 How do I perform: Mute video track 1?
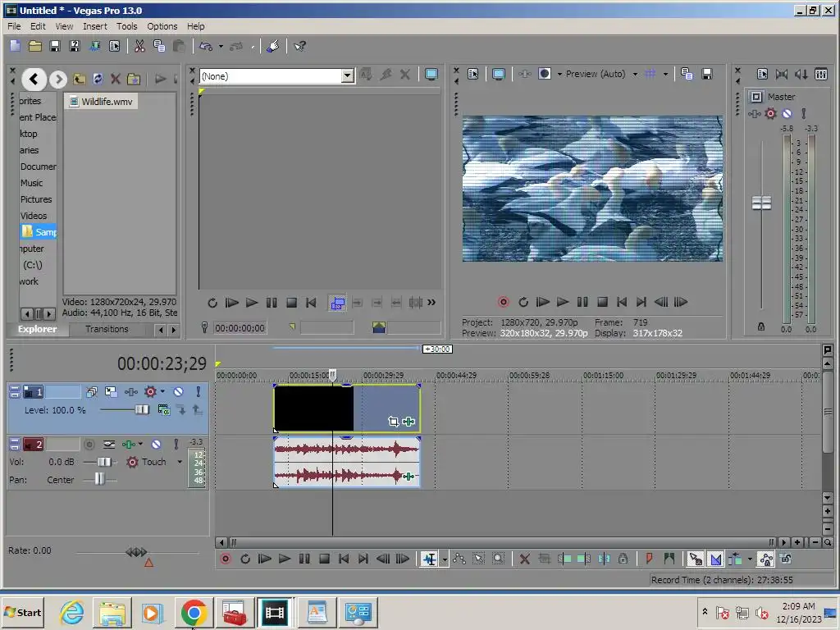[x=178, y=392]
